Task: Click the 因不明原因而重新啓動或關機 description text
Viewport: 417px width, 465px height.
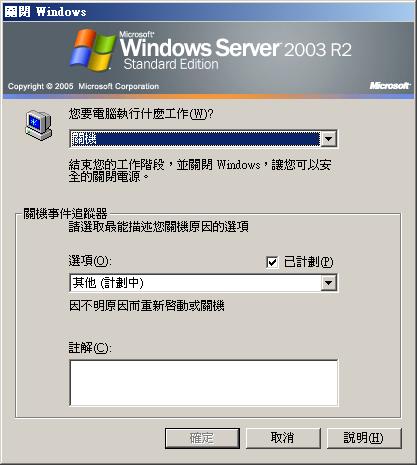Action: click(x=147, y=306)
